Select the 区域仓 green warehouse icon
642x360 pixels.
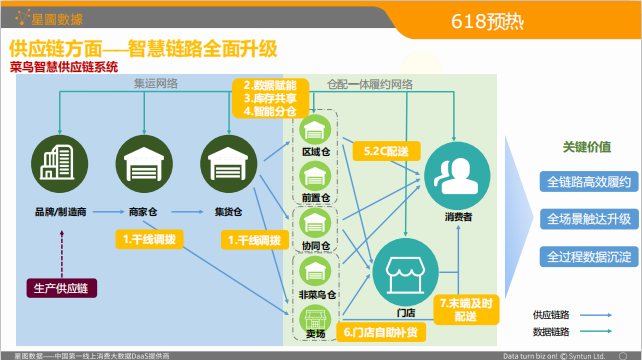point(315,130)
